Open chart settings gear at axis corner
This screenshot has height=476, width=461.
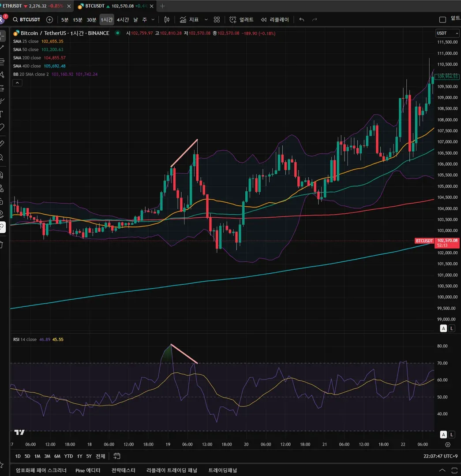click(448, 444)
